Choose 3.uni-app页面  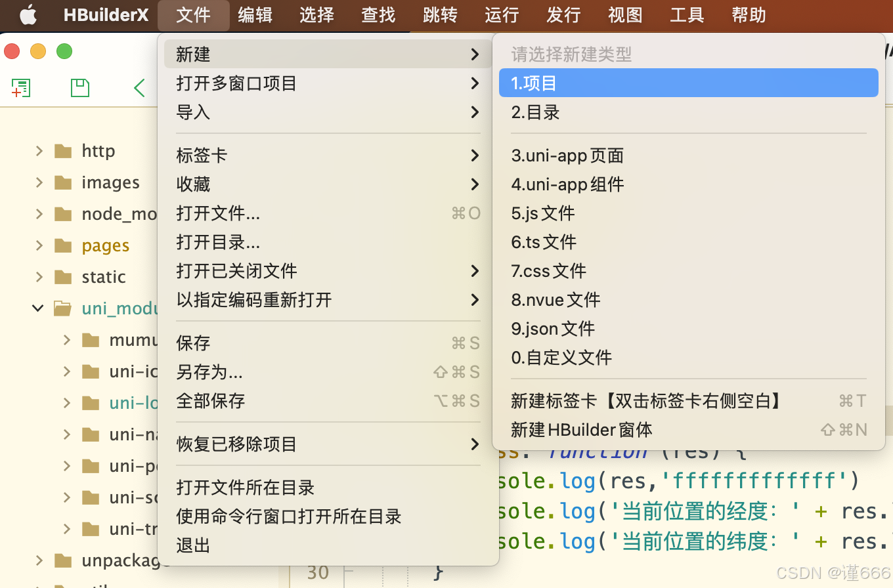click(x=689, y=156)
